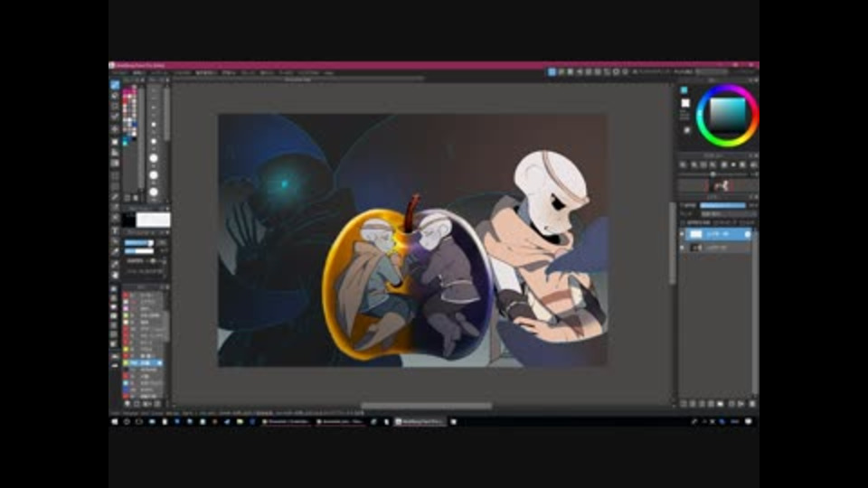Viewport: 868px width, 488px height.
Task: Toggle the Lock checkbox in Layers
Action: pyautogui.click(x=742, y=222)
